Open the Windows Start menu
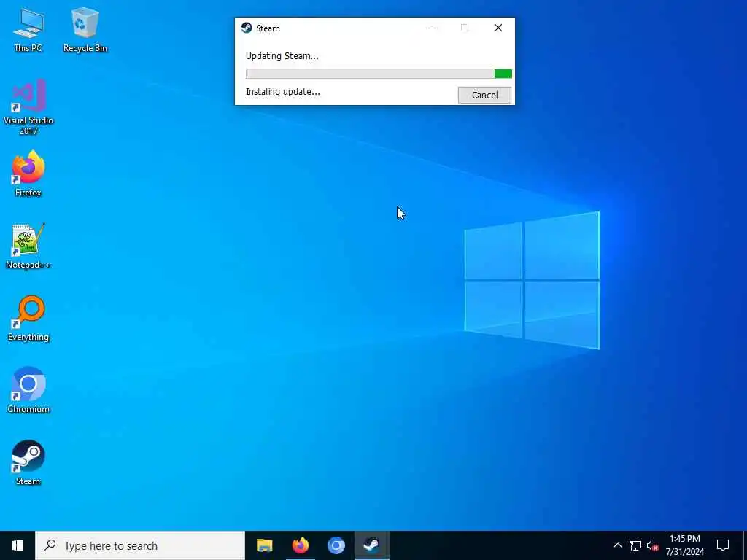Viewport: 747px width, 560px height. click(18, 545)
